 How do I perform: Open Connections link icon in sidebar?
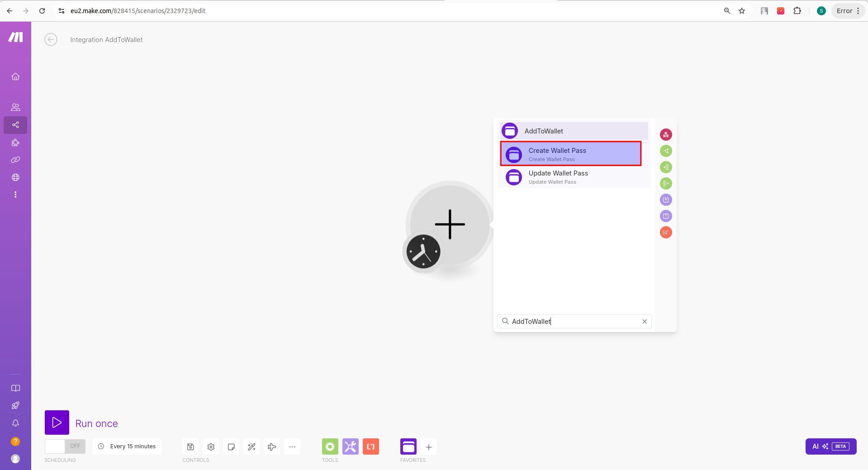(15, 160)
